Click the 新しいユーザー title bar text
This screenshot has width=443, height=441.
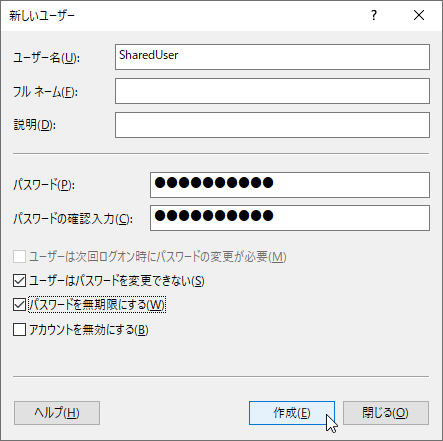tap(42, 16)
